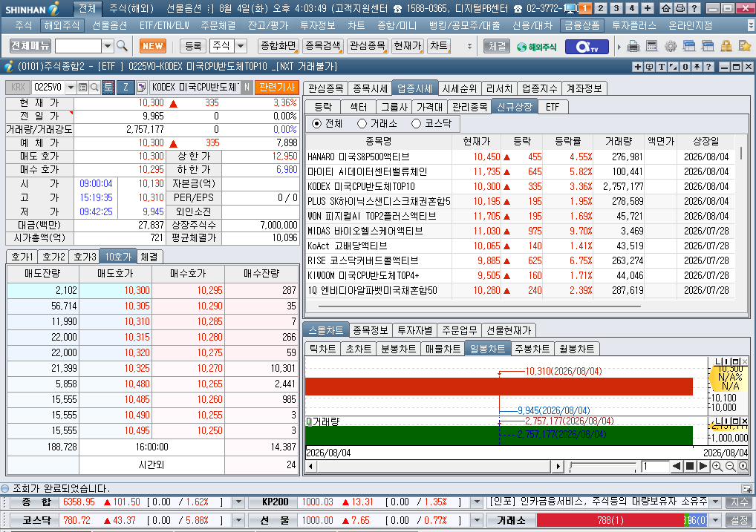Open the calculator toolbar icon
756x532 pixels.
[651, 46]
